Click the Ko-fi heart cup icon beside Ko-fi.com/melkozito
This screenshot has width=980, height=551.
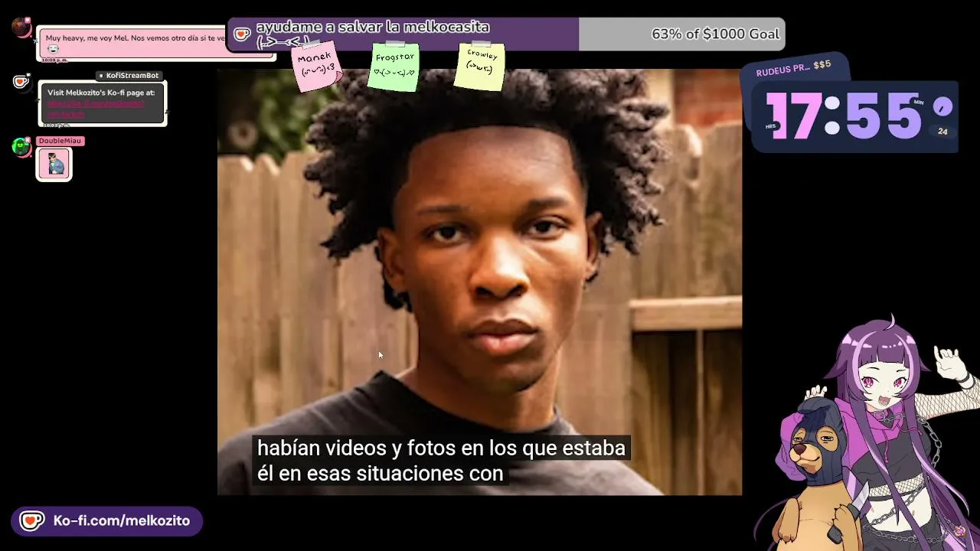(x=31, y=520)
